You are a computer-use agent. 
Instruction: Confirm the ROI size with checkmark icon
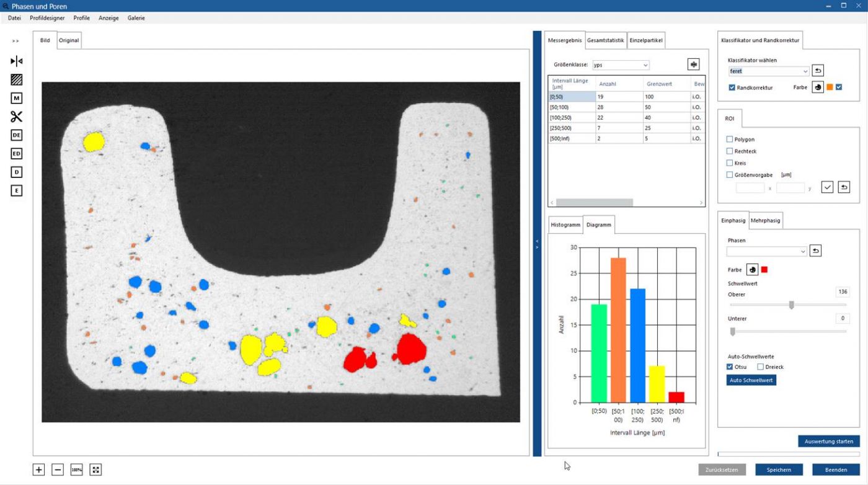coord(827,187)
